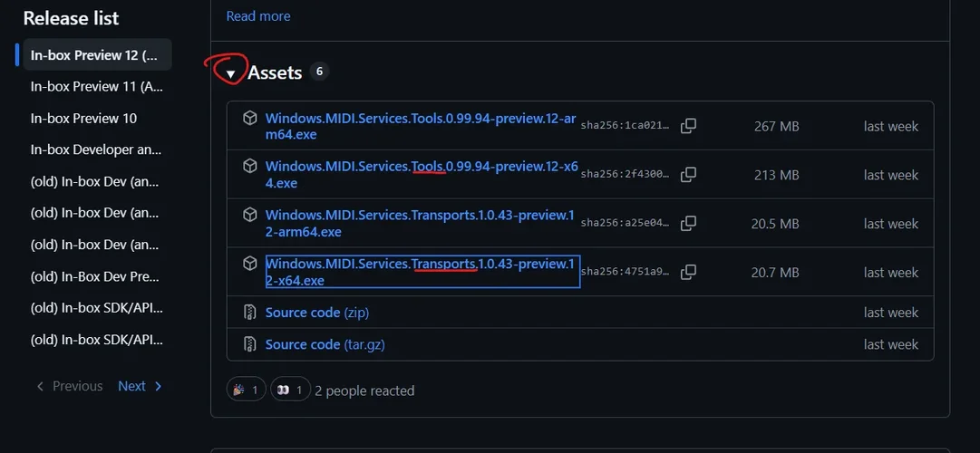Image resolution: width=980 pixels, height=453 pixels.
Task: Select In-box Preview 11 in release list
Action: point(97,87)
